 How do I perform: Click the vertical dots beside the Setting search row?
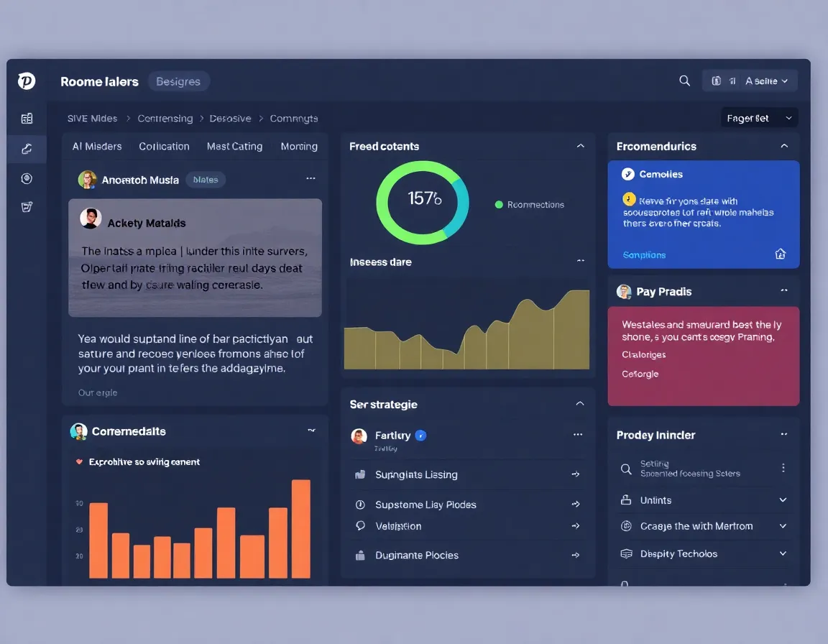pos(783,468)
